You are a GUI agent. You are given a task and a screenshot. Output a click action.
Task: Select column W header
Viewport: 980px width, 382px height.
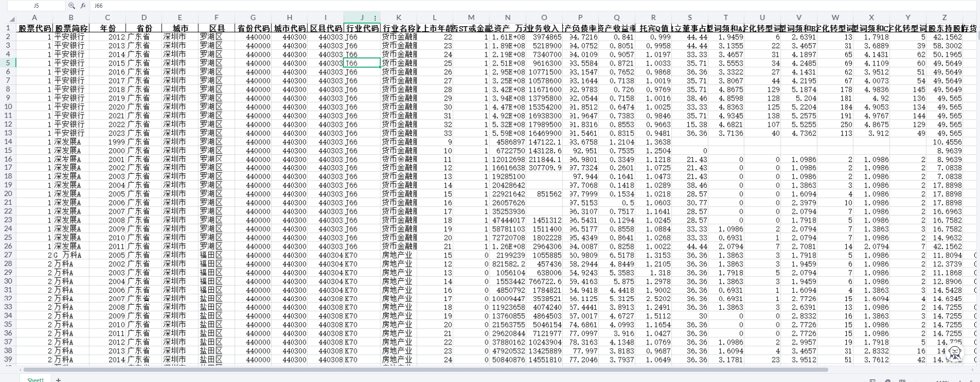pyautogui.click(x=835, y=18)
